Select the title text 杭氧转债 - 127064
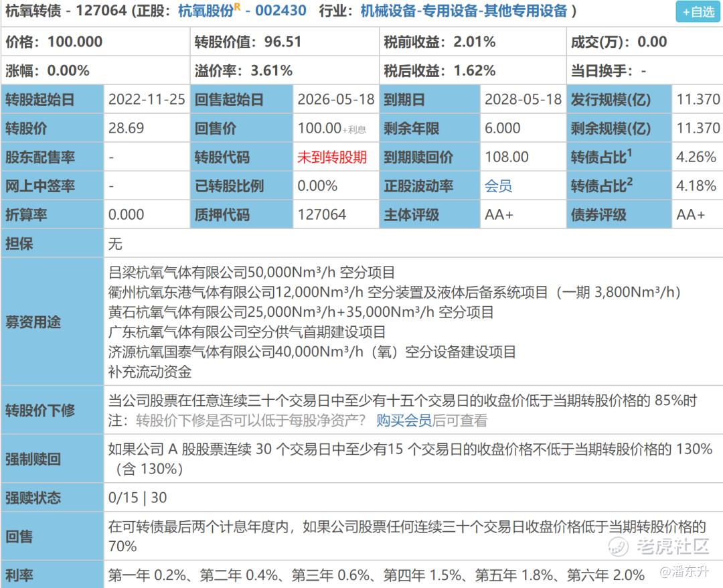Screen dimensions: 723x588 [66, 11]
